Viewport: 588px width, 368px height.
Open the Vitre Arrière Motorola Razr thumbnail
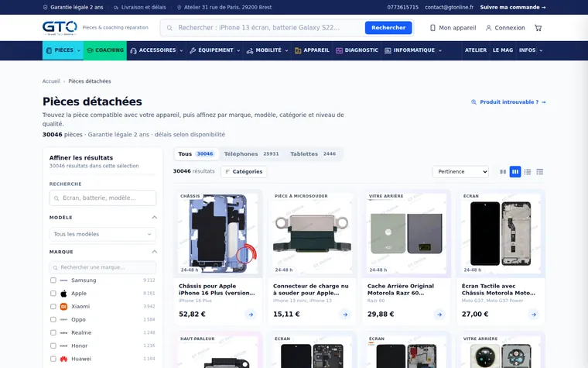[406, 233]
